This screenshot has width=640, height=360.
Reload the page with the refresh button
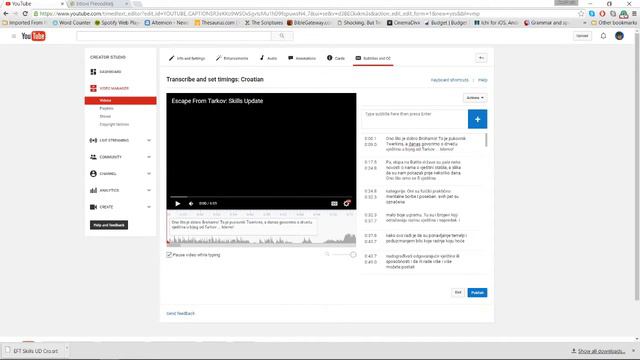coord(25,13)
